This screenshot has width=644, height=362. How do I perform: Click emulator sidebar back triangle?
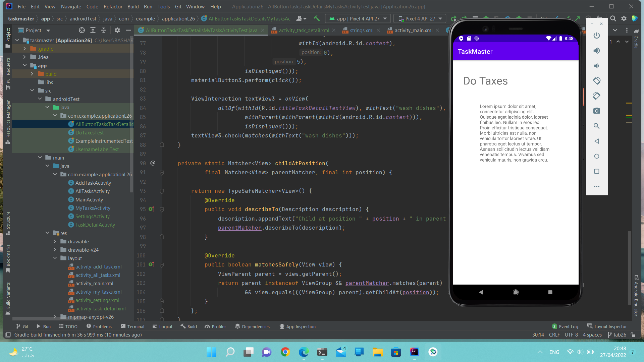coord(596,141)
